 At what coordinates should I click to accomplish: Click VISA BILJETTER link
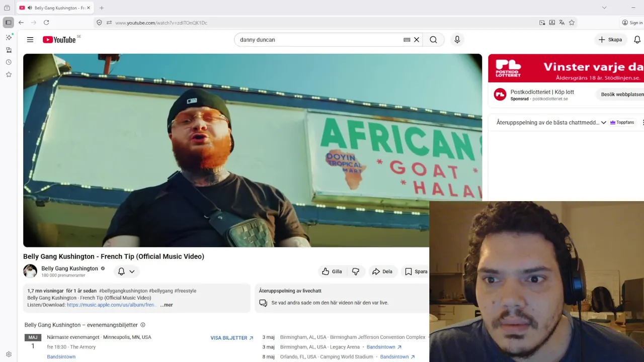[x=232, y=338]
